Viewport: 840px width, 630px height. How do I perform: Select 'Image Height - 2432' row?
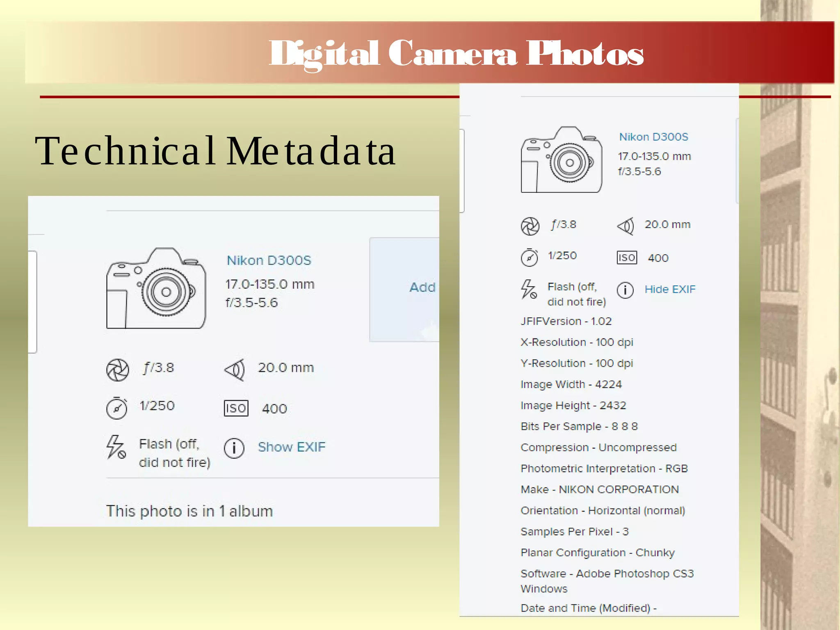click(x=573, y=405)
